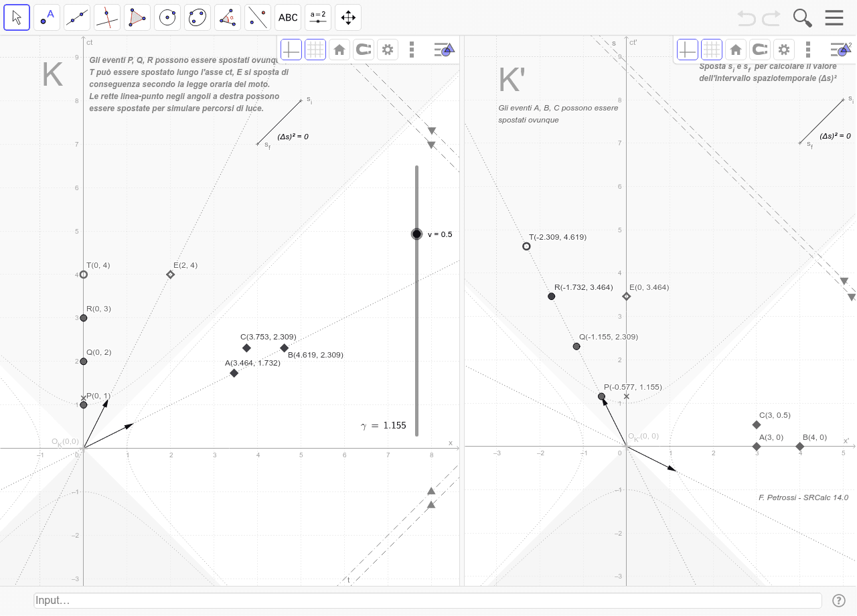Open the main hamburger menu
This screenshot has height=616, width=857.
(834, 17)
